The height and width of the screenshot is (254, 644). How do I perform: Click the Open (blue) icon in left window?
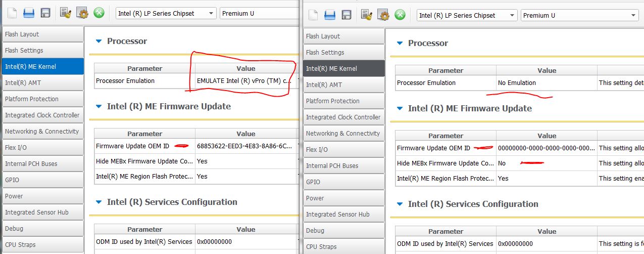[x=28, y=13]
